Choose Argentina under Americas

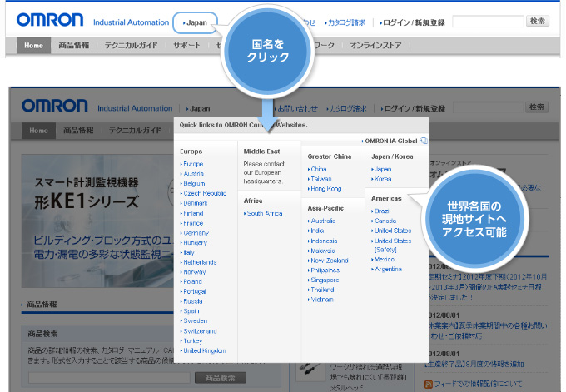tap(386, 269)
